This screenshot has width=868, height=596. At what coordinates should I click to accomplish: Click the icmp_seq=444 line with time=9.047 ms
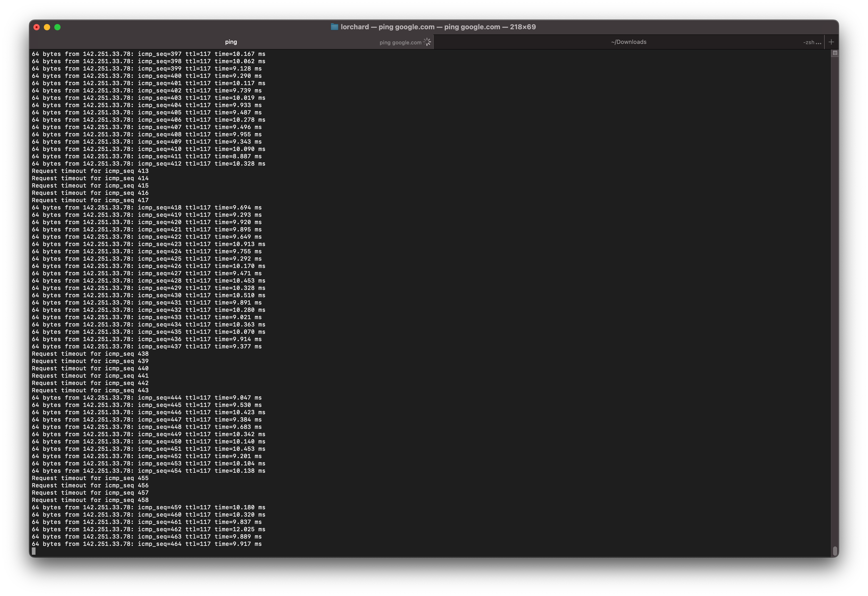coord(146,398)
